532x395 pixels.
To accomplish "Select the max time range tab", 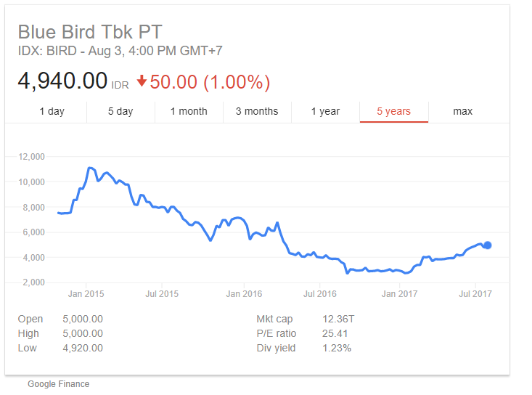I will pos(462,111).
